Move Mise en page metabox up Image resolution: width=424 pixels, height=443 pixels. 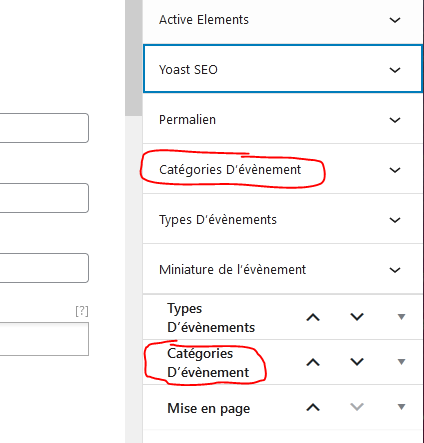tap(313, 407)
